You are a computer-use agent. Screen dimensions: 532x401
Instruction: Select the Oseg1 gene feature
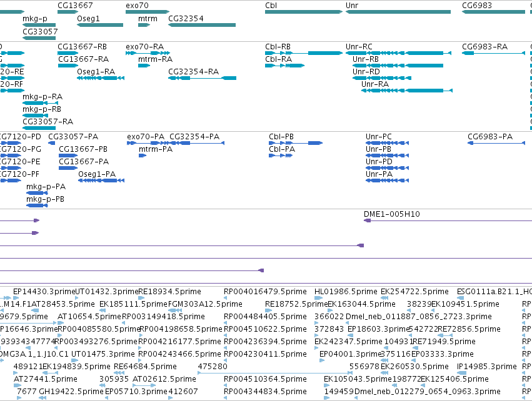point(100,25)
